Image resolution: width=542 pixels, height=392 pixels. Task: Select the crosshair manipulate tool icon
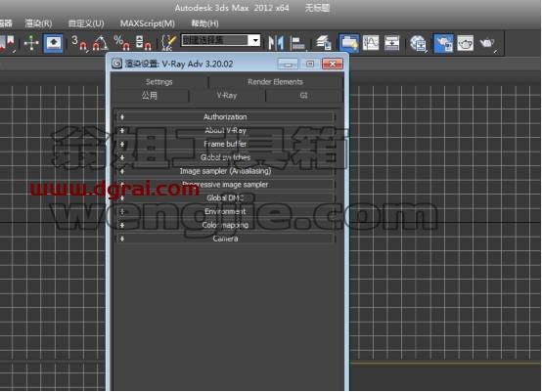point(31,43)
